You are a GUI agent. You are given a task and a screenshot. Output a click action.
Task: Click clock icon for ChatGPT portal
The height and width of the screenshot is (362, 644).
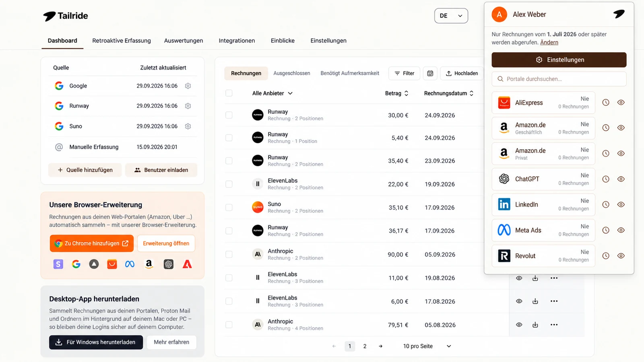click(606, 179)
